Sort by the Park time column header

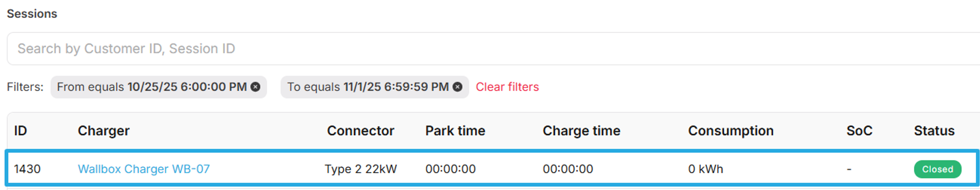tap(455, 131)
